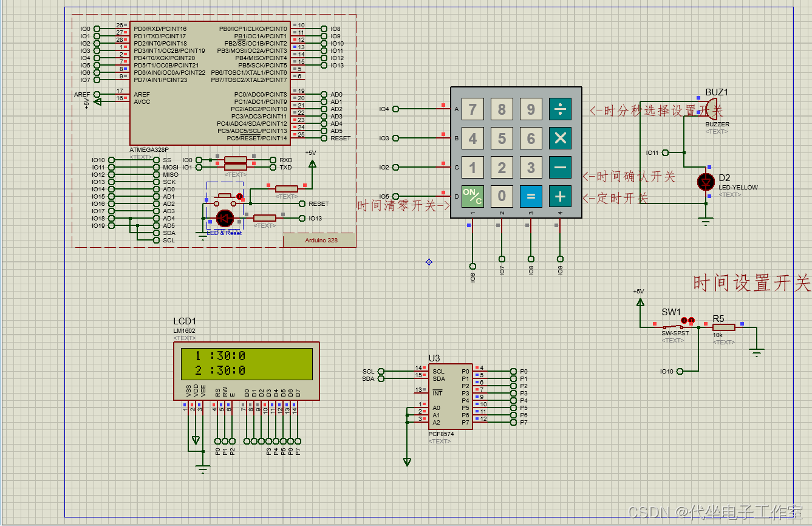Click the LCD1 display screen
Image resolution: width=812 pixels, height=526 pixels.
coord(246,363)
